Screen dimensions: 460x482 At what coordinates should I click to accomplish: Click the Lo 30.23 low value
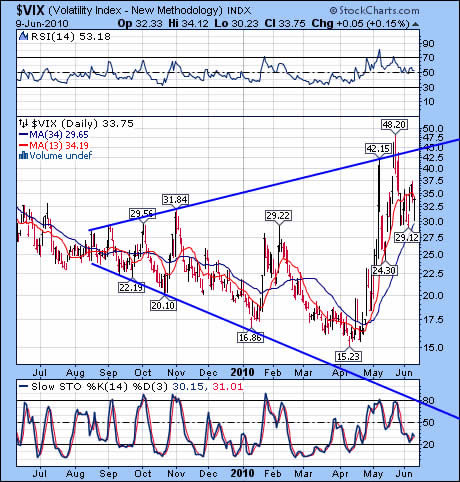pos(236,24)
